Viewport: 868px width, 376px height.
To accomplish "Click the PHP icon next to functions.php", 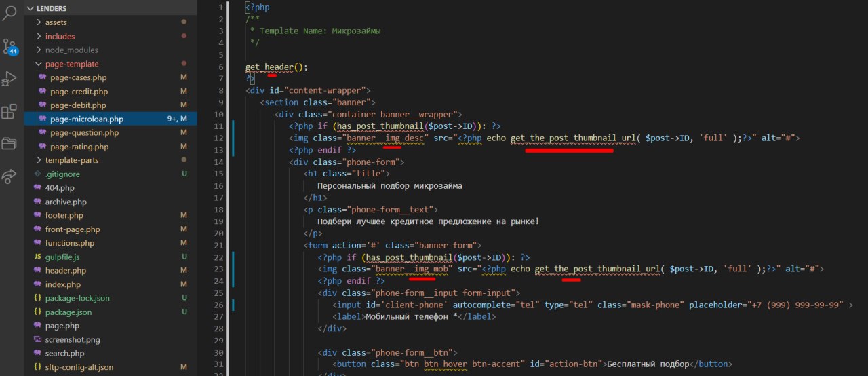I will [x=38, y=243].
